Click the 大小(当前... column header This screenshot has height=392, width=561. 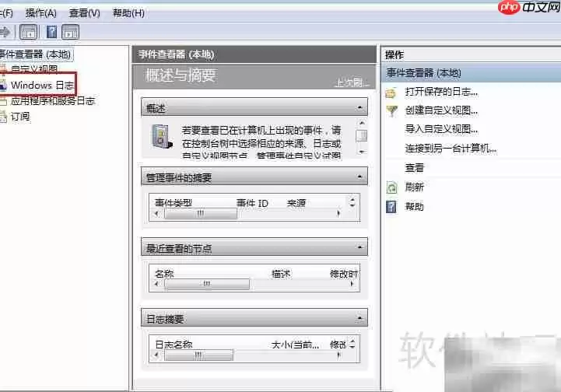[295, 345]
